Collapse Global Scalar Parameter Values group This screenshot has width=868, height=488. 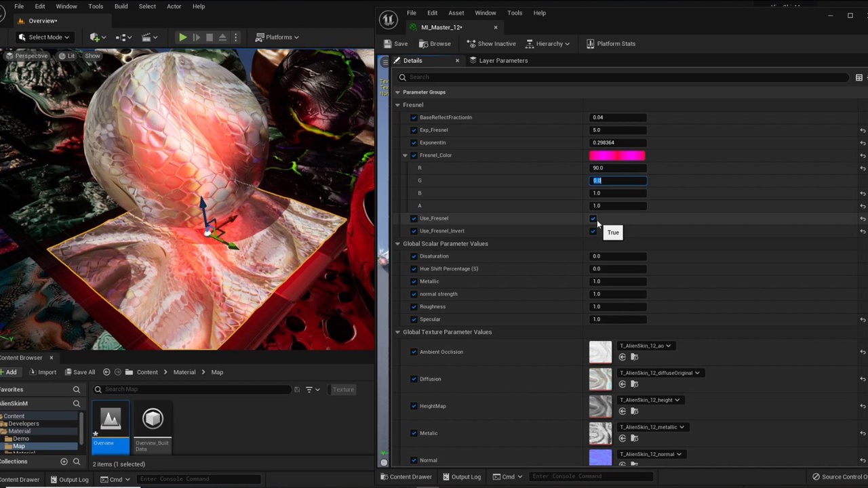(x=398, y=243)
